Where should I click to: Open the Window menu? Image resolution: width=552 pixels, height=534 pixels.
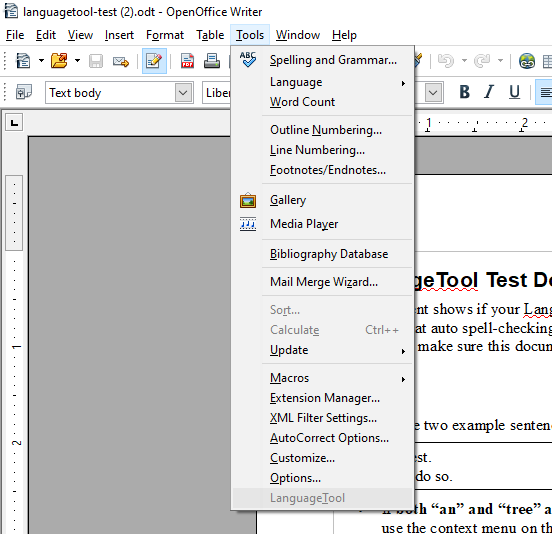point(297,35)
